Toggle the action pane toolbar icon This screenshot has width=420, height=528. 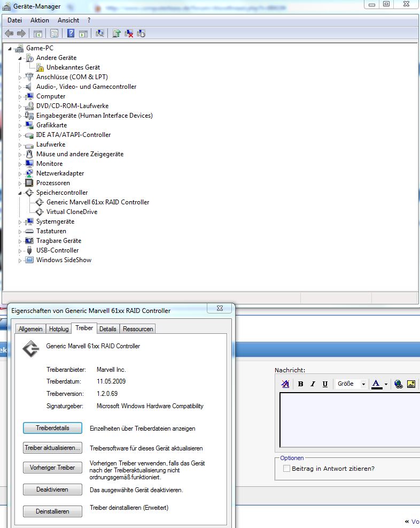pos(83,33)
